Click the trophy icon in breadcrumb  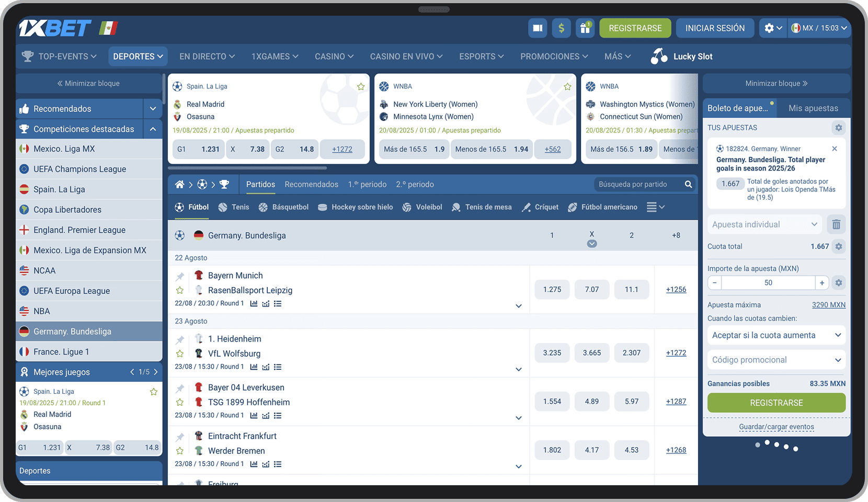pyautogui.click(x=224, y=184)
